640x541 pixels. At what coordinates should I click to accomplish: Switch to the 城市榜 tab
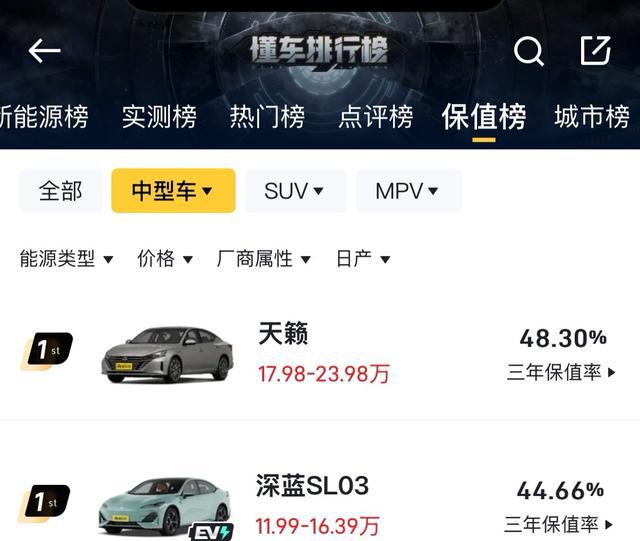(x=592, y=117)
